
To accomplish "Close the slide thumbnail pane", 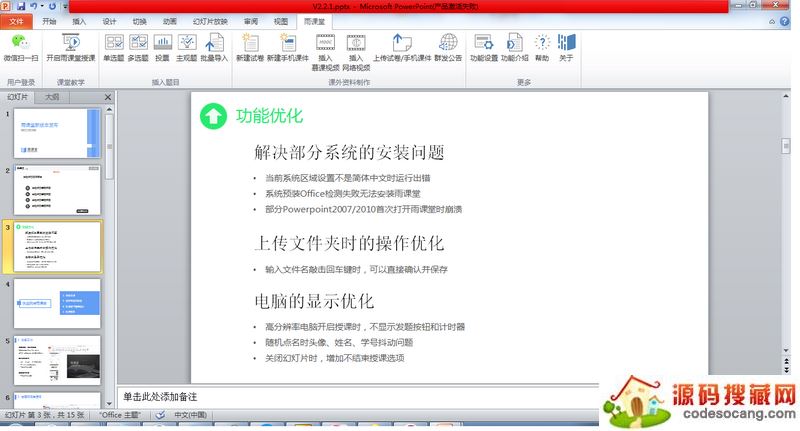I will point(106,97).
